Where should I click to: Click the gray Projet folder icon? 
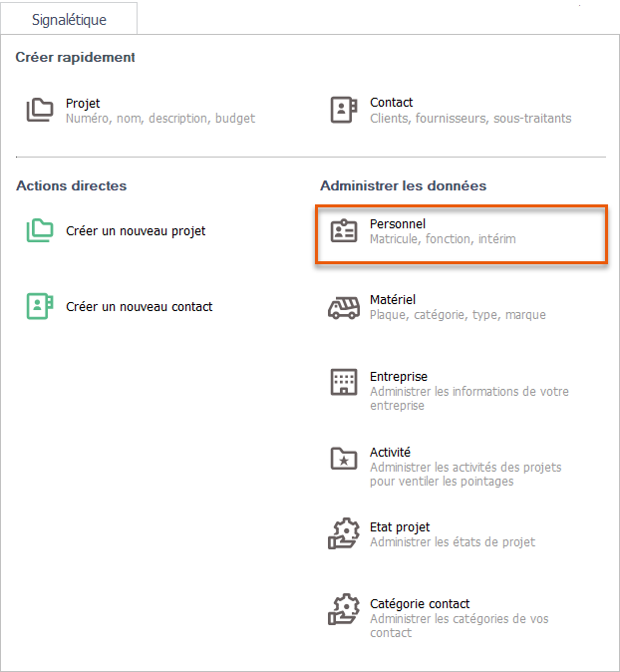(40, 110)
